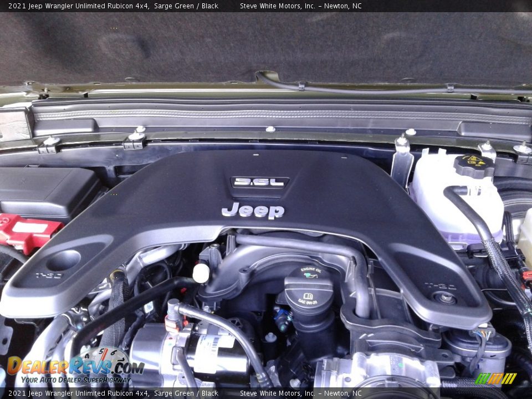This screenshot has height=399, width=532.
Task: Click the engine oil filler cap
Action: point(309,287)
